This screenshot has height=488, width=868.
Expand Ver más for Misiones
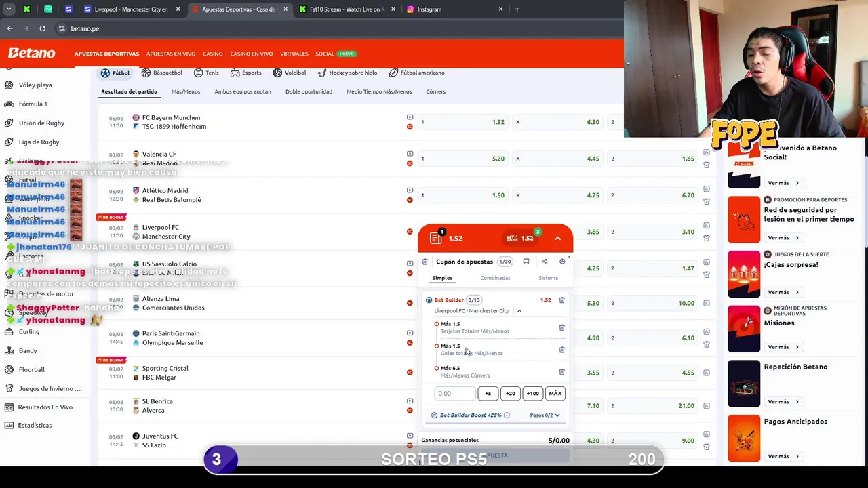[783, 347]
